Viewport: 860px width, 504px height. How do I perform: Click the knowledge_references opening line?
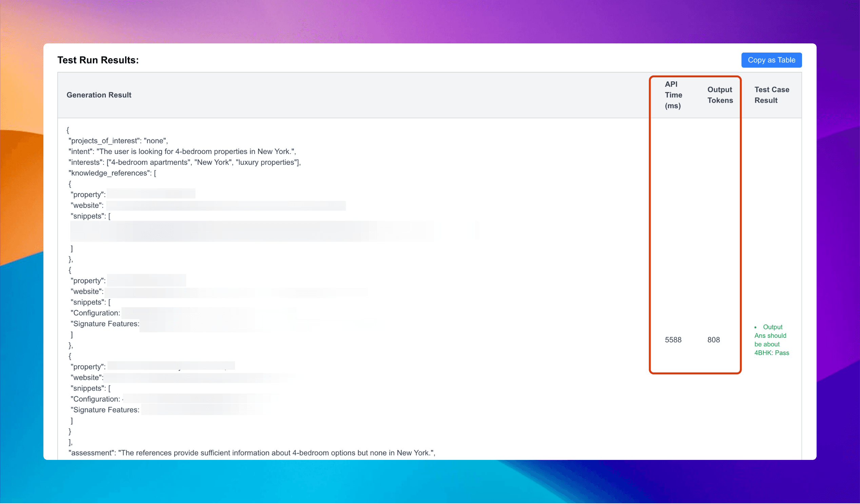point(112,173)
